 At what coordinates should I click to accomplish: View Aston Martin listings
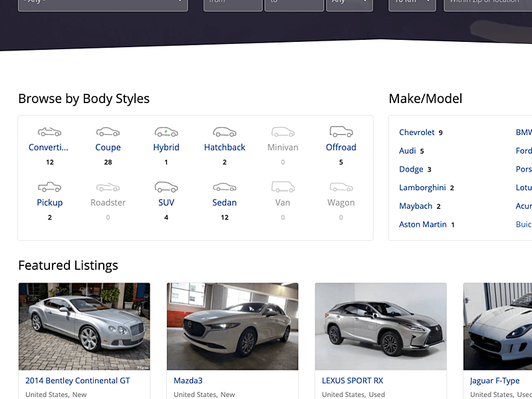423,224
